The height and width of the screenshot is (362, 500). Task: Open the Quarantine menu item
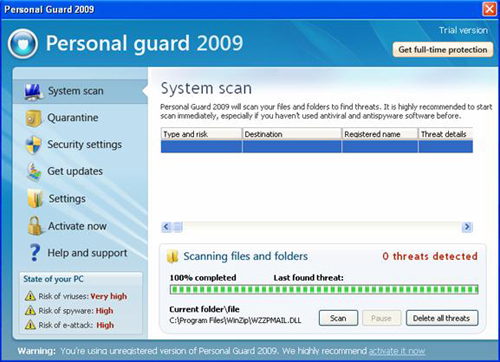tap(73, 118)
